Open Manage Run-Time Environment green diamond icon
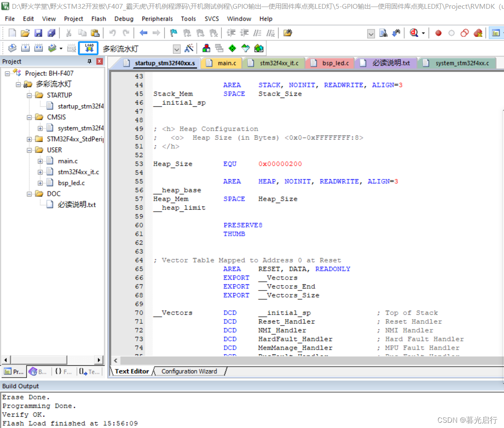The image size is (504, 428). pos(233,48)
